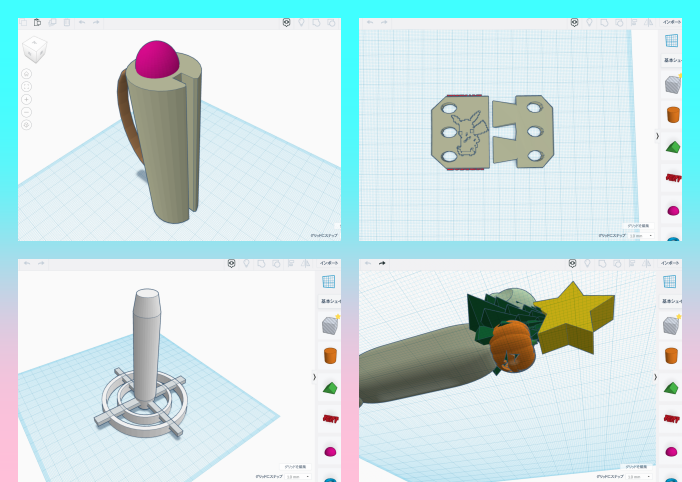Collapse the shapes panel beside the Pikachu plate

(657, 135)
